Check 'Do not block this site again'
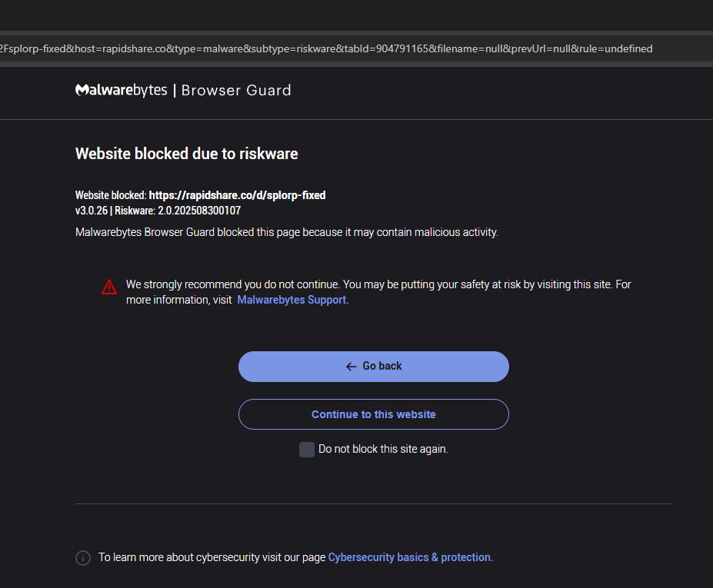The image size is (713, 588). tap(307, 450)
